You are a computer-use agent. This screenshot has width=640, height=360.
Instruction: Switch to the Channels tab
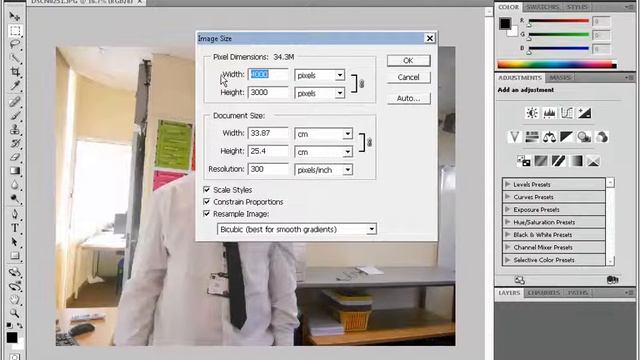[x=543, y=293]
